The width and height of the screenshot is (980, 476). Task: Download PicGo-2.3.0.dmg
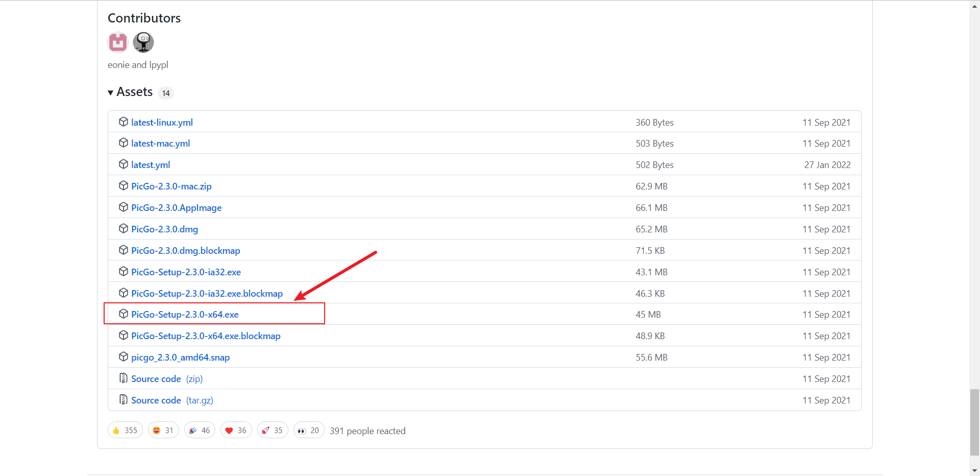tap(164, 229)
